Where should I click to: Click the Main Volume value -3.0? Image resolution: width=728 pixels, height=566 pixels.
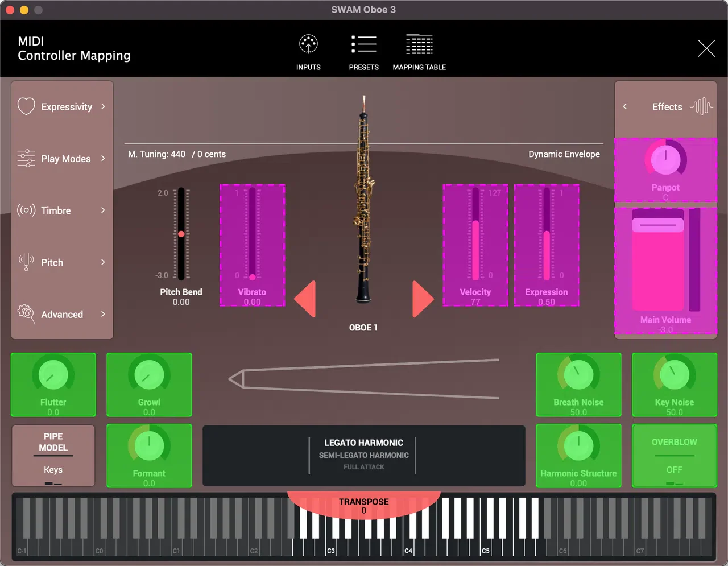(665, 330)
